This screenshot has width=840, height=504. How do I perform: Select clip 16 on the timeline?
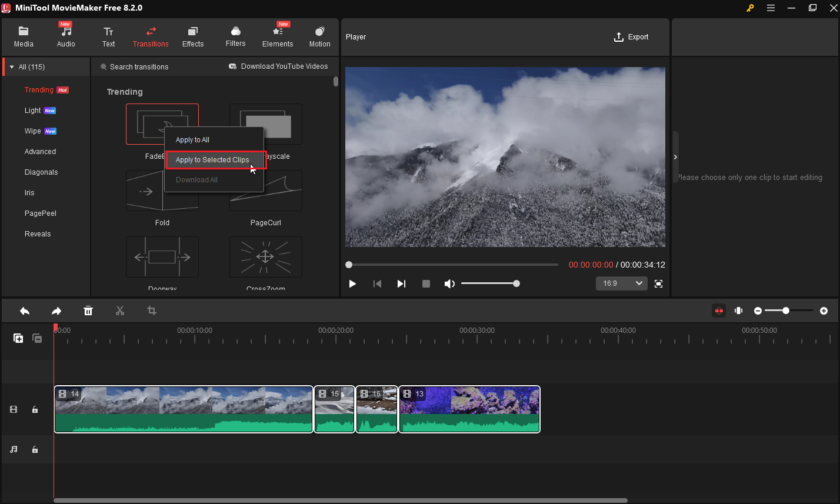(x=377, y=409)
